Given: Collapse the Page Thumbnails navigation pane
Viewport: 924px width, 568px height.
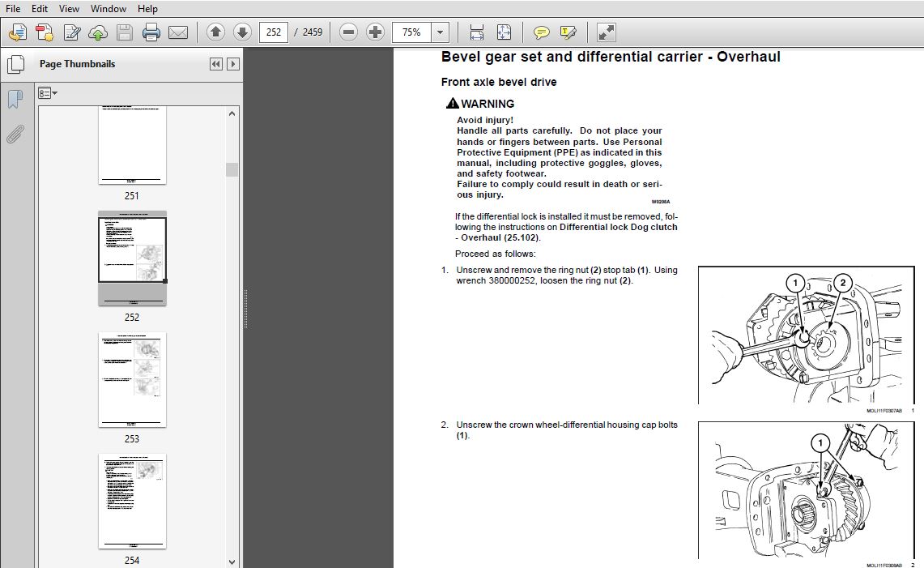Looking at the screenshot, I should coord(215,64).
